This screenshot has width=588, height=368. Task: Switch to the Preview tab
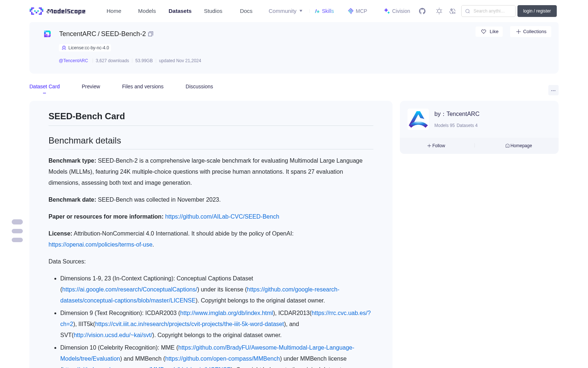coord(91,86)
